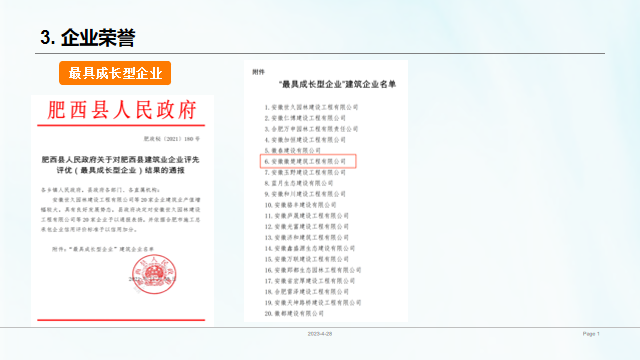This screenshot has height=360, width=640.
Task: Open the government notice document thumbnail
Action: [122, 210]
